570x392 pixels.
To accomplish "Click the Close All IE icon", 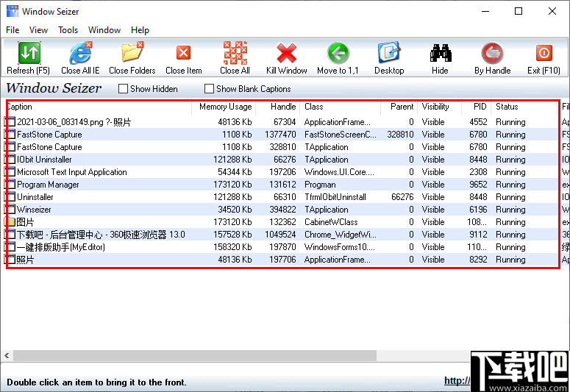I will tap(81, 53).
